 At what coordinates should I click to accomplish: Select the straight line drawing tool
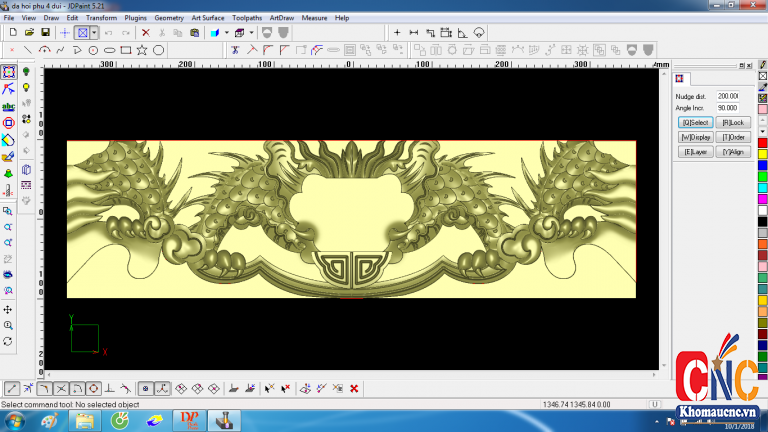28,49
